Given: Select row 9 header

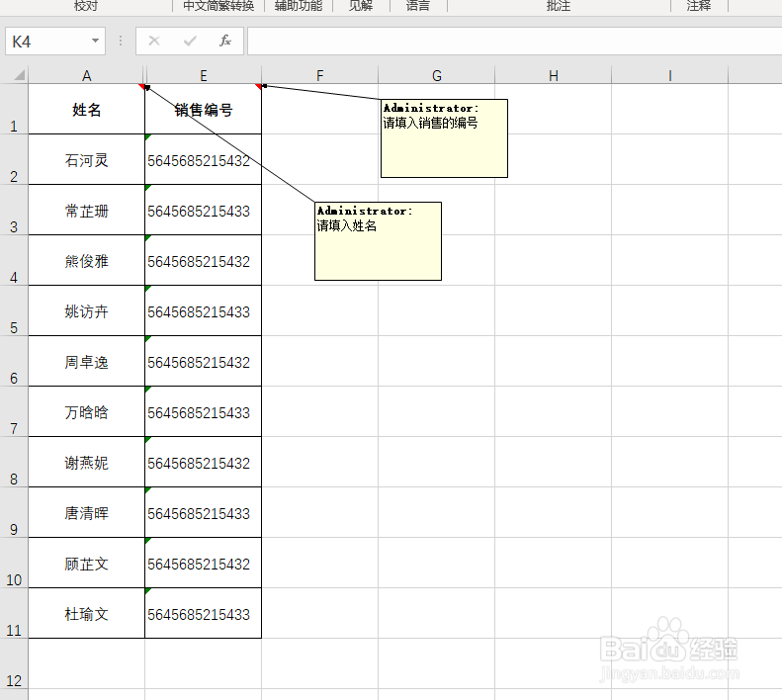Looking at the screenshot, I should [14, 512].
